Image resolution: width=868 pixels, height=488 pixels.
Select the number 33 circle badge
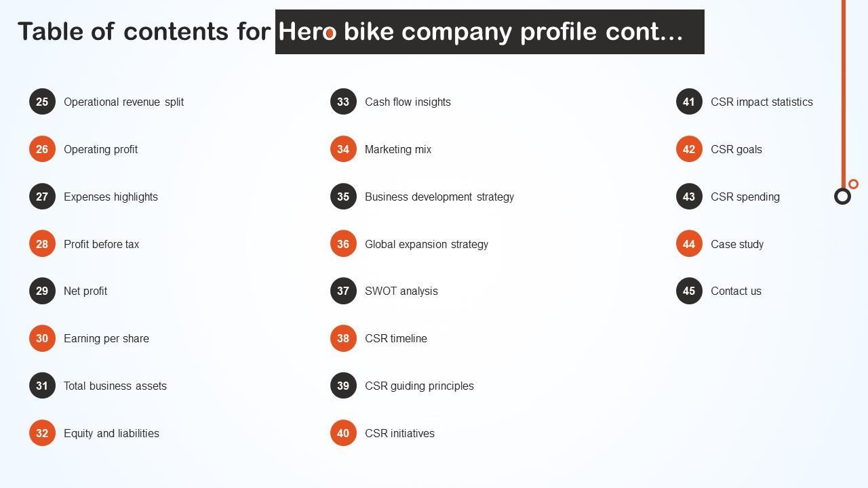coord(343,102)
